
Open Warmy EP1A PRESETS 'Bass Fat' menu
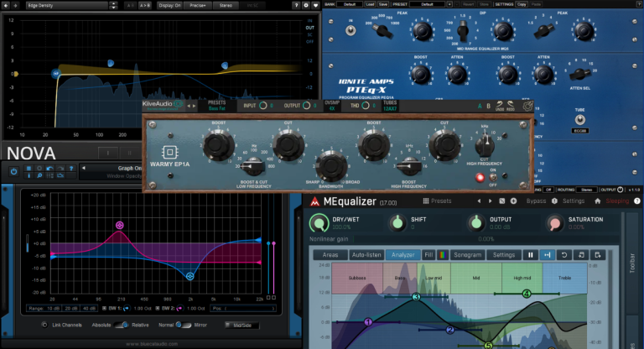click(x=217, y=106)
